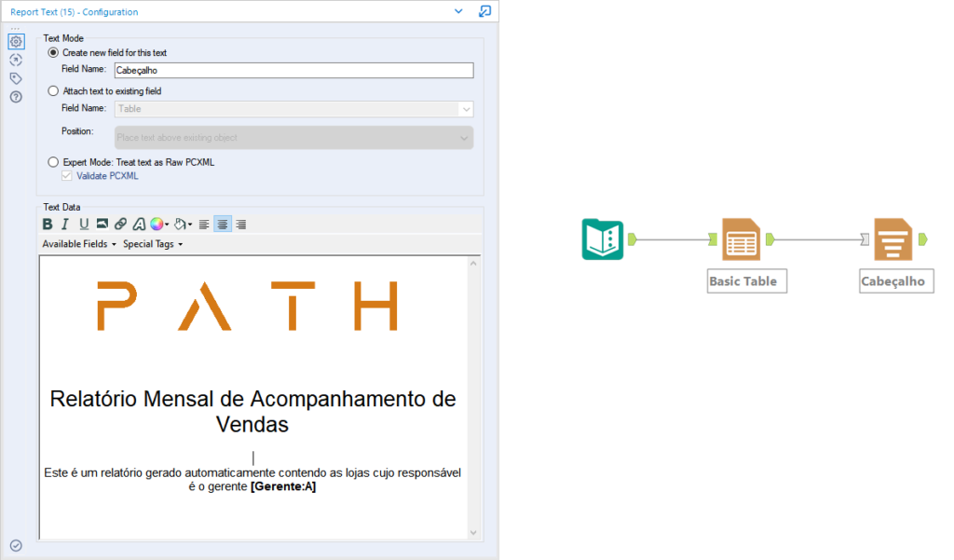
Task: Click the Report Text tool's output anchor
Action: pos(923,239)
